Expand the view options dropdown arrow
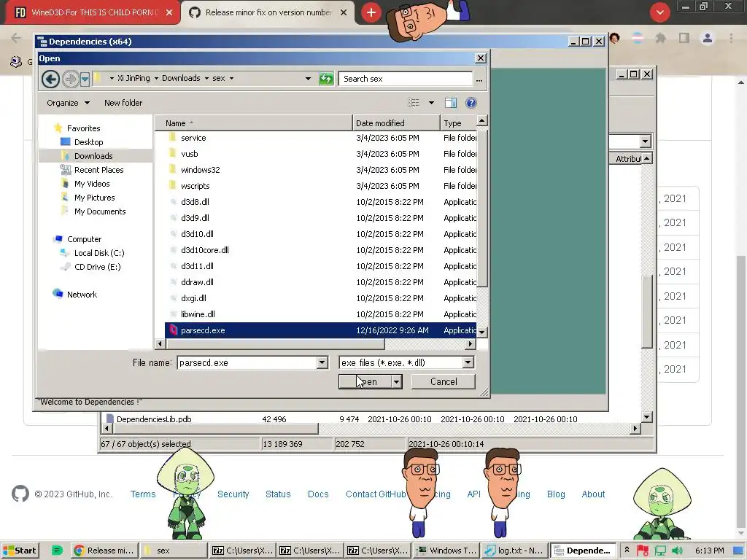 [431, 103]
